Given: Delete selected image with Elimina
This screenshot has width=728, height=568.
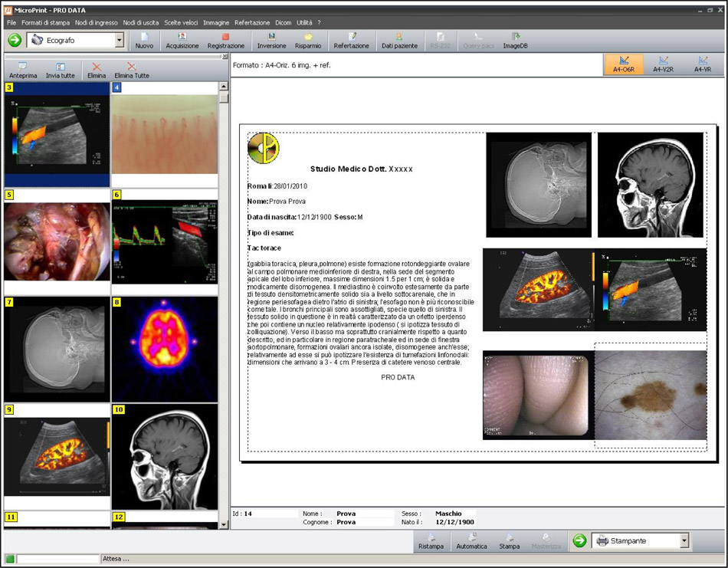Looking at the screenshot, I should tap(97, 71).
